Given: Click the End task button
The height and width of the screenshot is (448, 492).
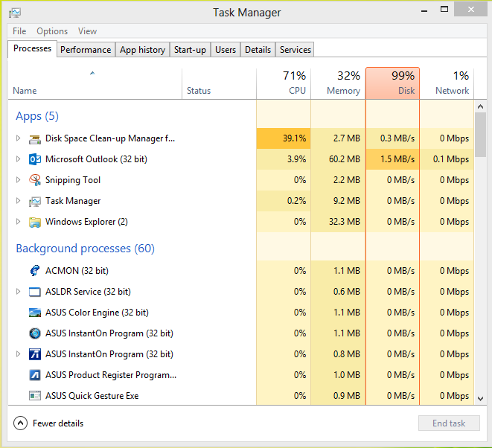Looking at the screenshot, I should tap(449, 423).
